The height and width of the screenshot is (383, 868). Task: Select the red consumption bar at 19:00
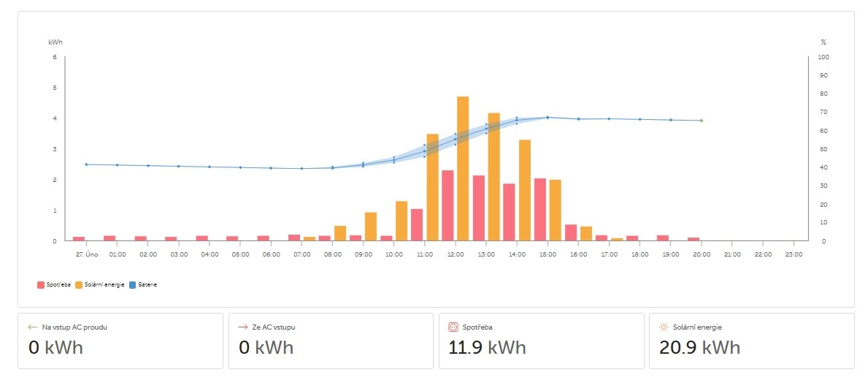point(663,238)
